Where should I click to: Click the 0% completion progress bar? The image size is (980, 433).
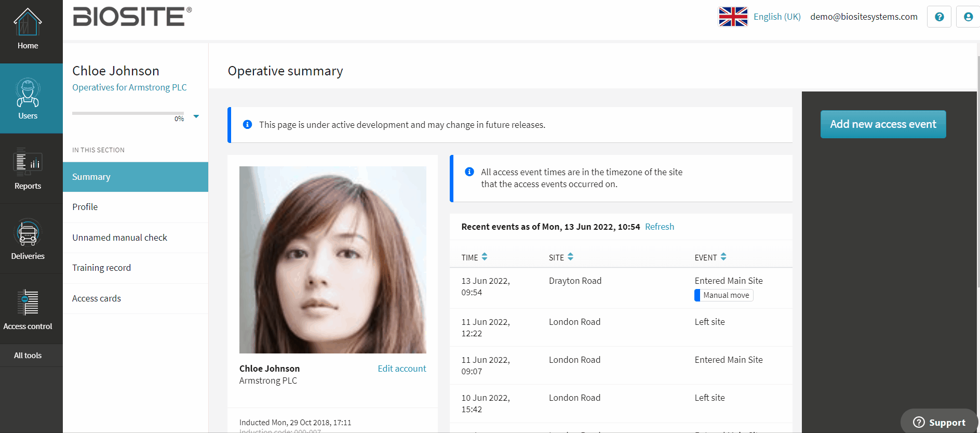click(128, 113)
